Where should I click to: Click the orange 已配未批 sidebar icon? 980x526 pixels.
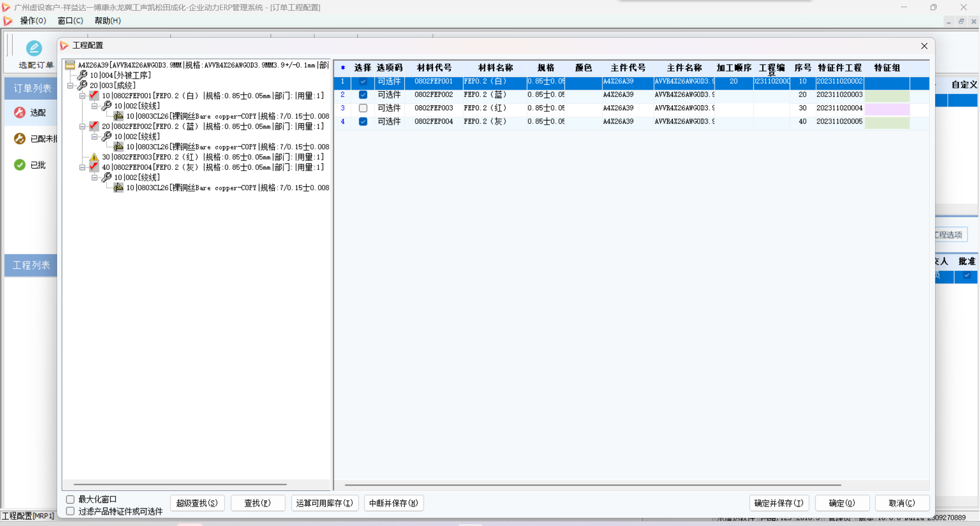click(x=20, y=139)
